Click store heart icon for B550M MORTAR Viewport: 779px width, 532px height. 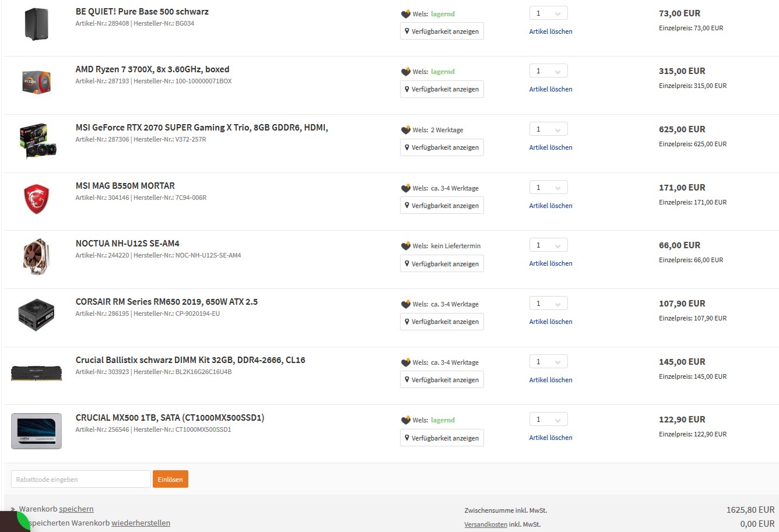(406, 188)
